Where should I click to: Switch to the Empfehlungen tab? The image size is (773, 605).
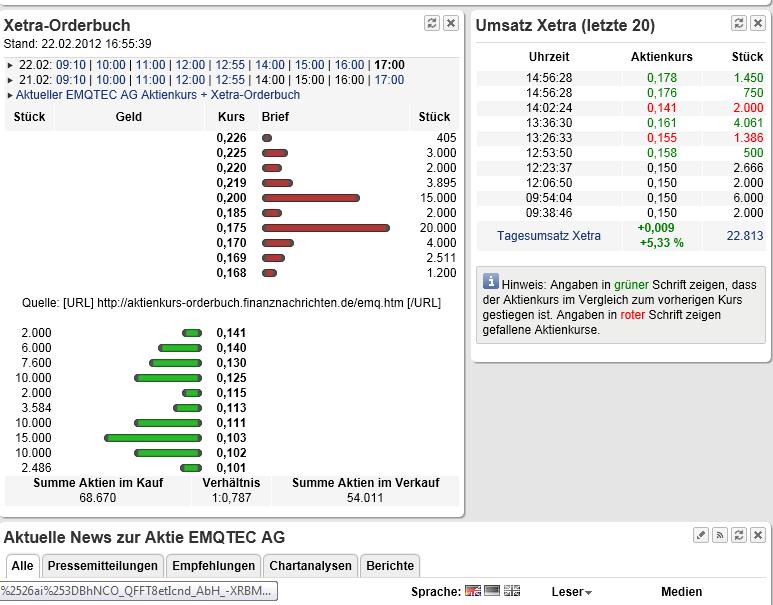pyautogui.click(x=213, y=566)
